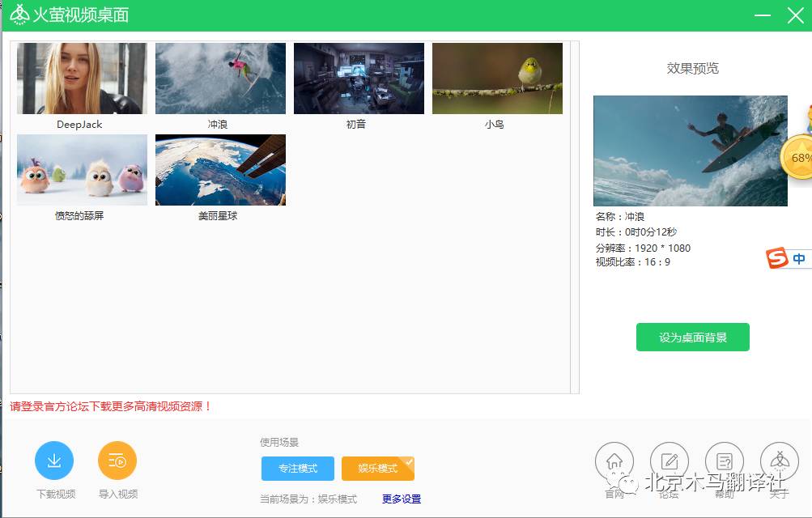Open the 关于 about icon

780,461
